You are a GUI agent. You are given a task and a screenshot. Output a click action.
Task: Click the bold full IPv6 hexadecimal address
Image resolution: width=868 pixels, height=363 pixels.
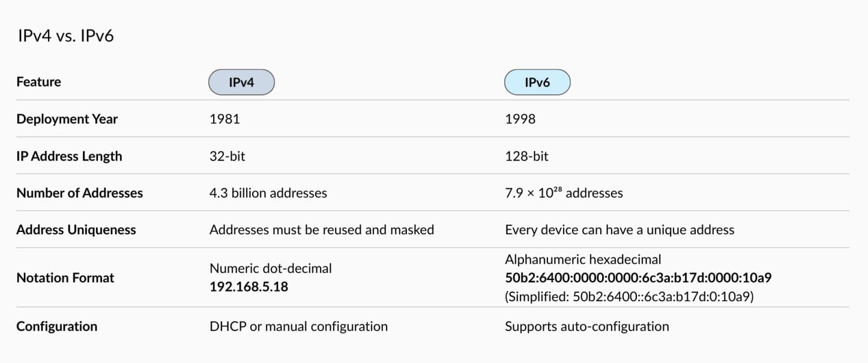(638, 278)
